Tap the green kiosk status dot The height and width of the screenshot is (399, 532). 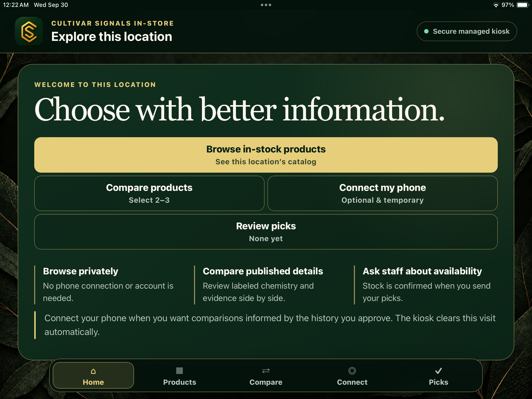pos(426,31)
